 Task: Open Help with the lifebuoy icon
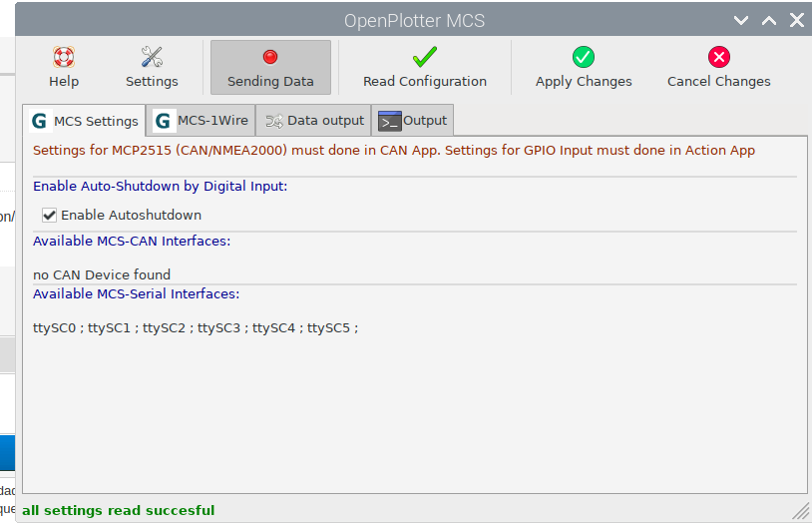(x=64, y=67)
